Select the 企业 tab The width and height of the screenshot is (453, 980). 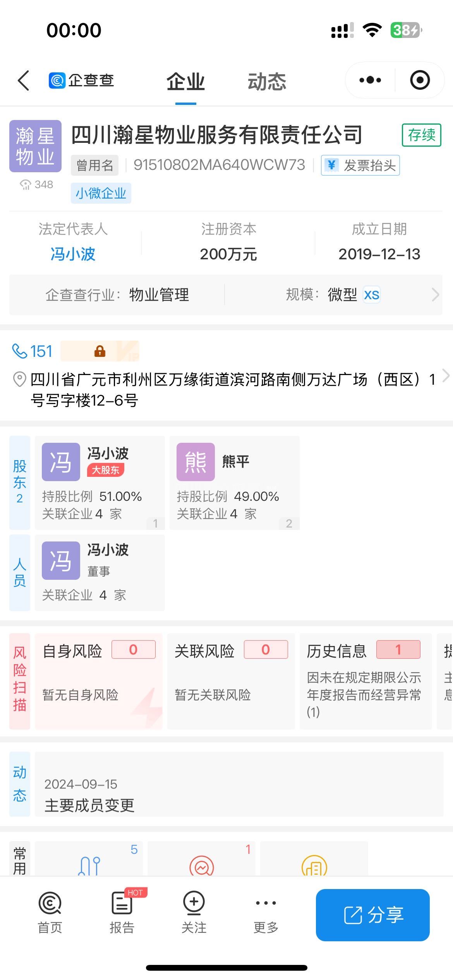(186, 82)
